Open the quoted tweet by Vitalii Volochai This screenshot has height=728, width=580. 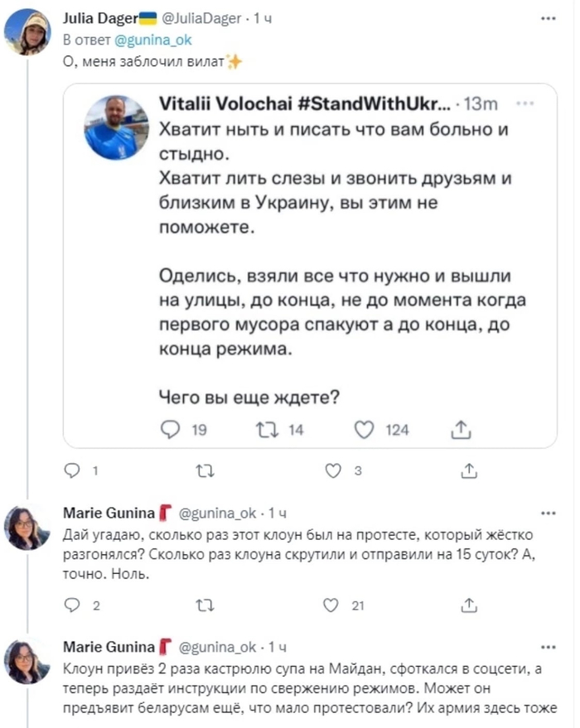tap(331, 248)
